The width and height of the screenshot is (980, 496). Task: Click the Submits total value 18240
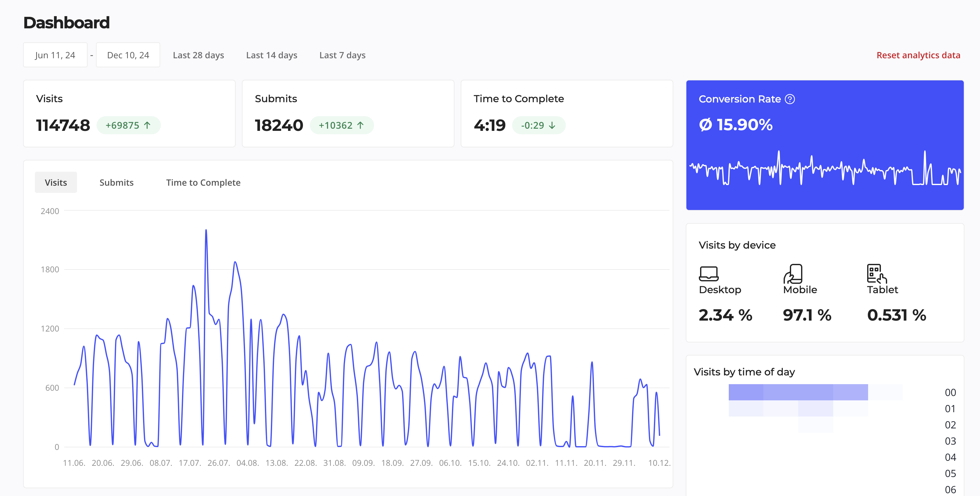pyautogui.click(x=279, y=125)
